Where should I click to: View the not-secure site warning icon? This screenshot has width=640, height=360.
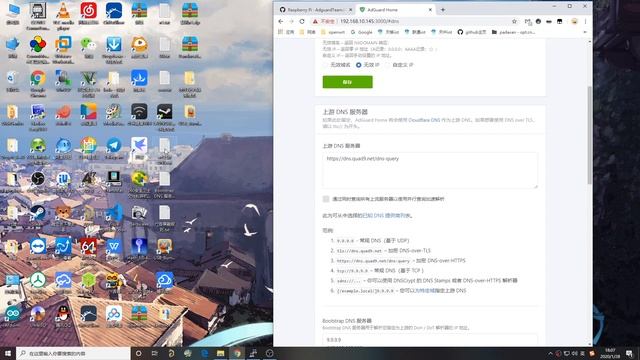315,21
